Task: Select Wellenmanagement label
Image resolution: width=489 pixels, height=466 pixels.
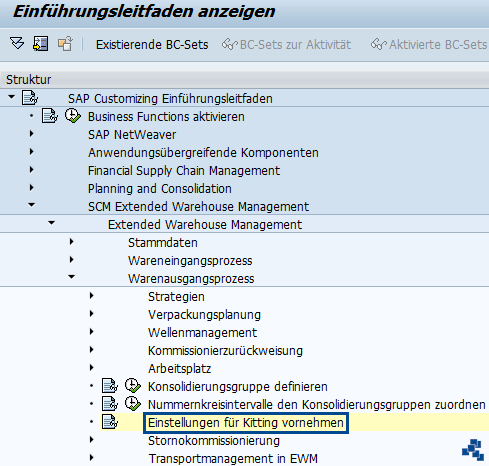Action: click(x=203, y=333)
